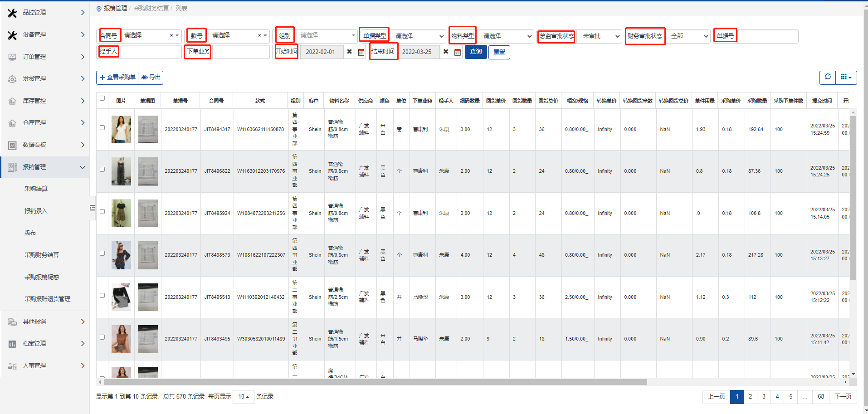Image resolution: width=868 pixels, height=414 pixels.
Task: Go to page 68 in pagination
Action: (x=821, y=397)
